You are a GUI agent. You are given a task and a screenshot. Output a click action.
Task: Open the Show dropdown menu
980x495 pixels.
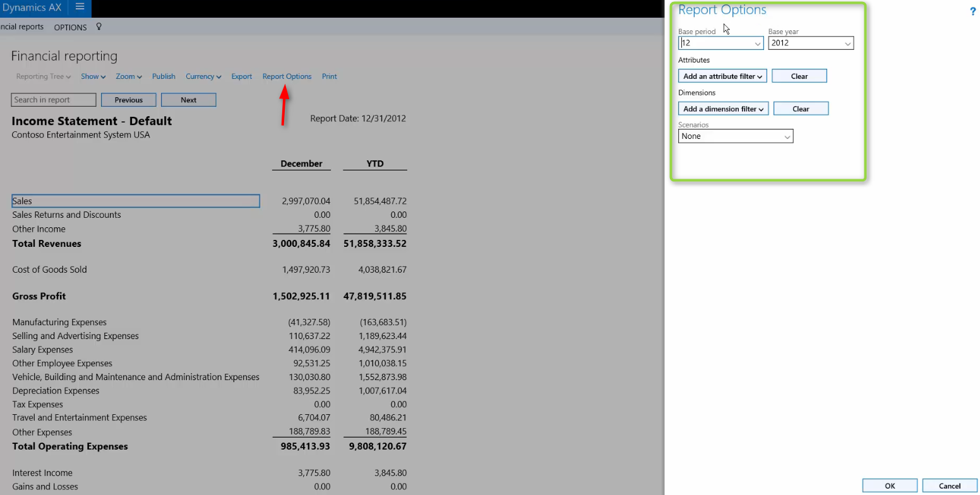[93, 76]
